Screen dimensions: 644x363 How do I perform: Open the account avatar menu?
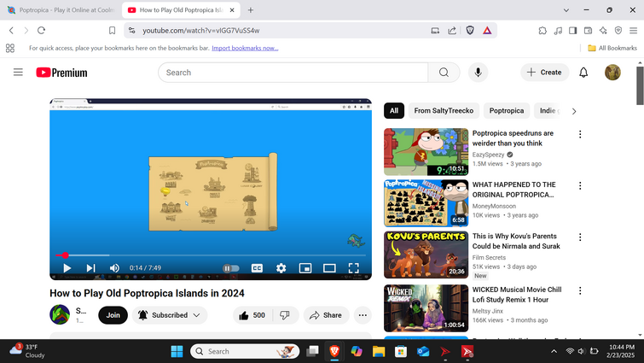click(612, 73)
